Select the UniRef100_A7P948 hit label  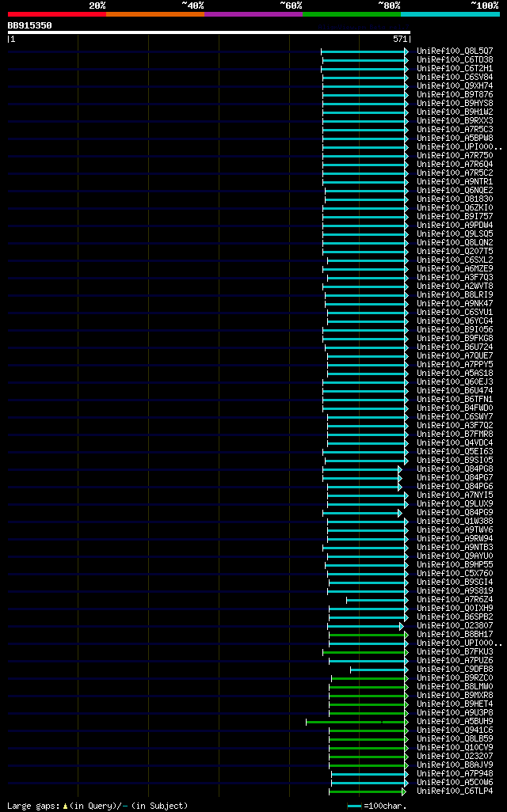(x=456, y=774)
